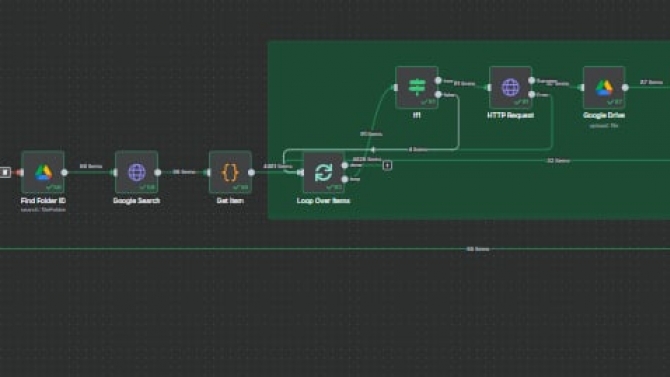
Task: Select the Get Item curly-braces node
Action: pos(230,172)
